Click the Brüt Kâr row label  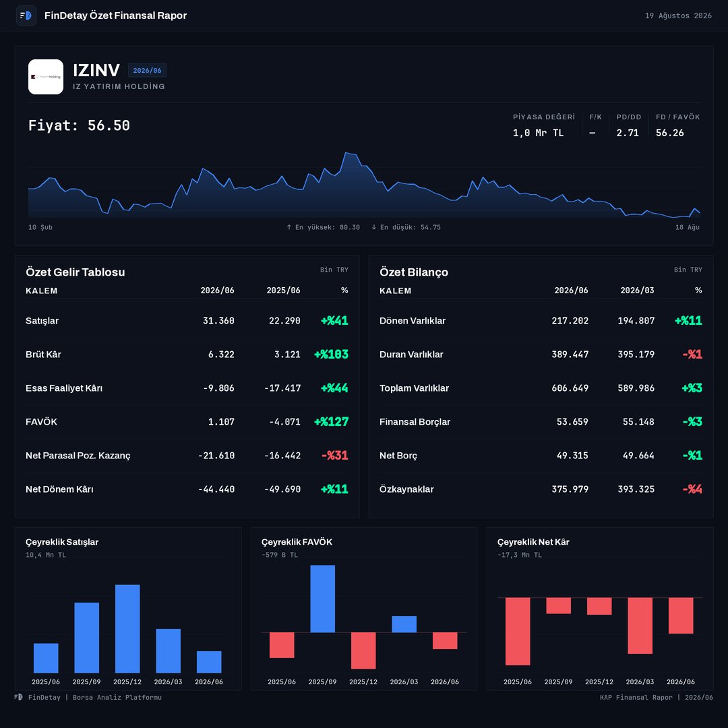44,355
